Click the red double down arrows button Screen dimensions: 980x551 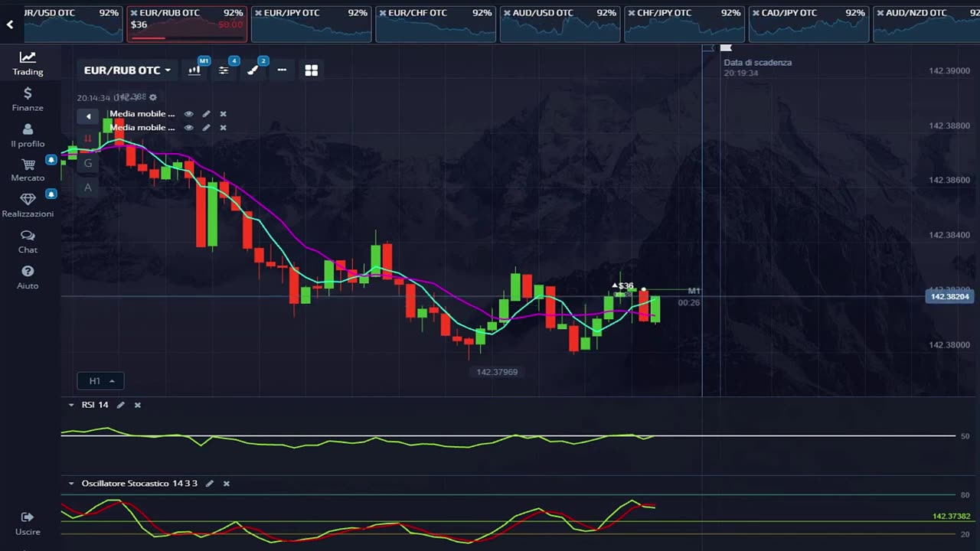pyautogui.click(x=88, y=139)
